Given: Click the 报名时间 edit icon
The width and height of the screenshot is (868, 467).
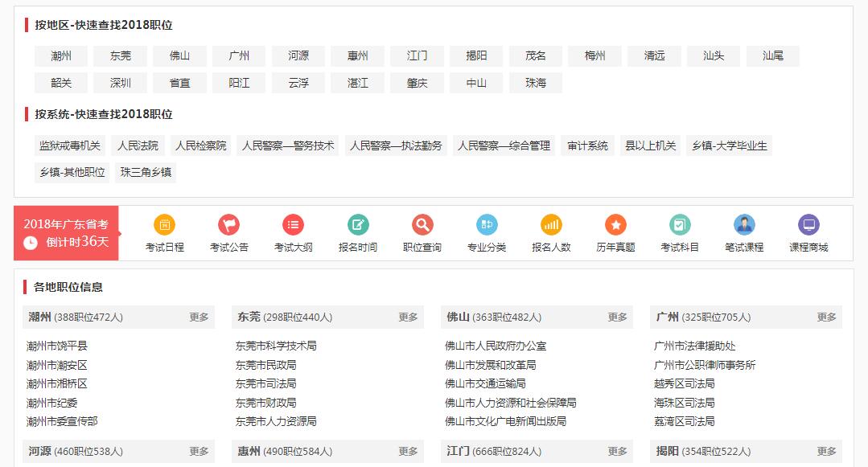Looking at the screenshot, I should click(358, 224).
